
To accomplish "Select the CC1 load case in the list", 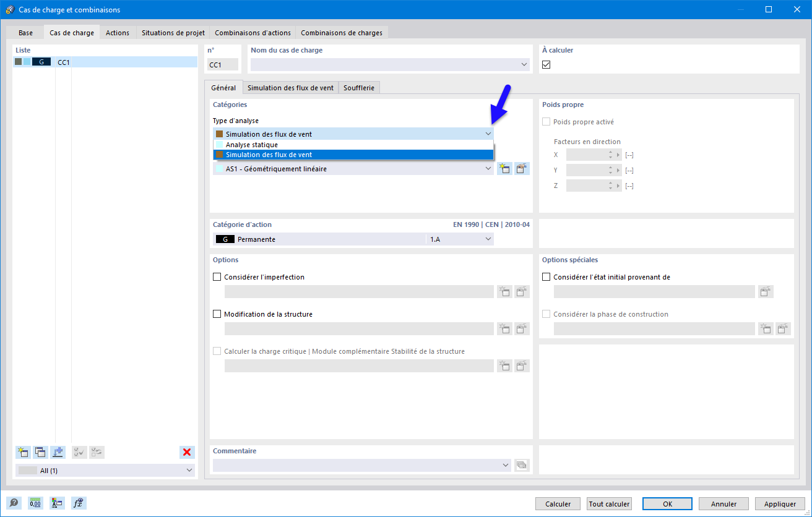I will 105,62.
